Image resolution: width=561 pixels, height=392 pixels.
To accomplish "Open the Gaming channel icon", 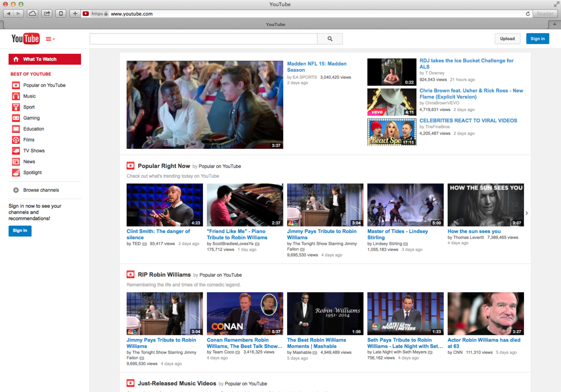I will pos(16,118).
